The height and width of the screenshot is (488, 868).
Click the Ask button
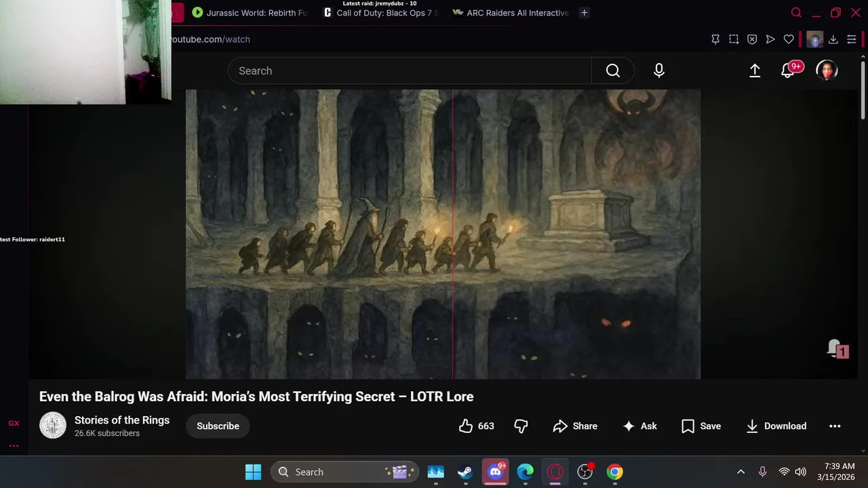click(640, 426)
